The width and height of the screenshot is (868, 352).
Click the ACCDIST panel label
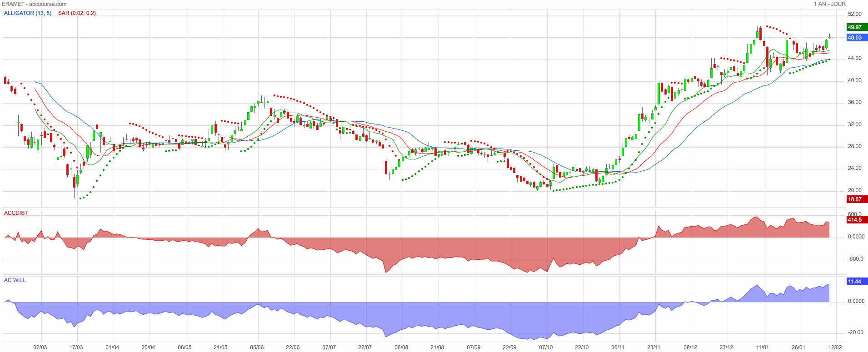click(x=16, y=213)
